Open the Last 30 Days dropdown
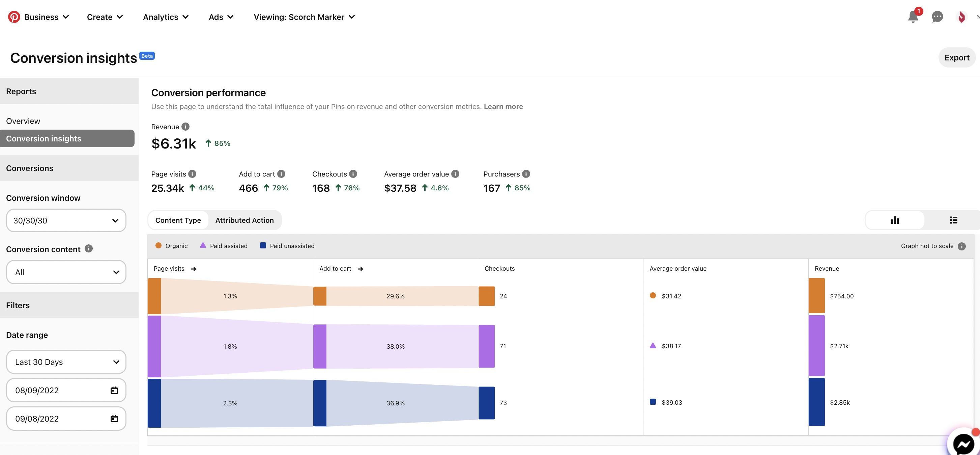980x455 pixels. 66,362
